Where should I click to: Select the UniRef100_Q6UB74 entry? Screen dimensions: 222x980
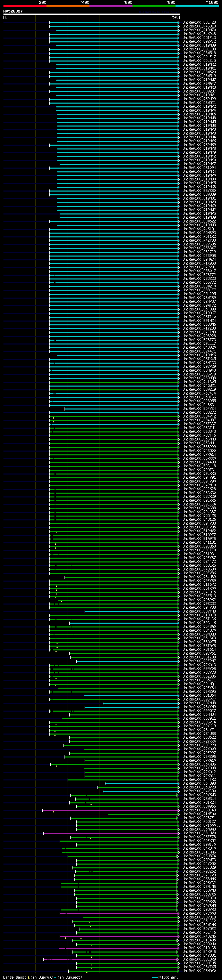pyautogui.click(x=199, y=856)
